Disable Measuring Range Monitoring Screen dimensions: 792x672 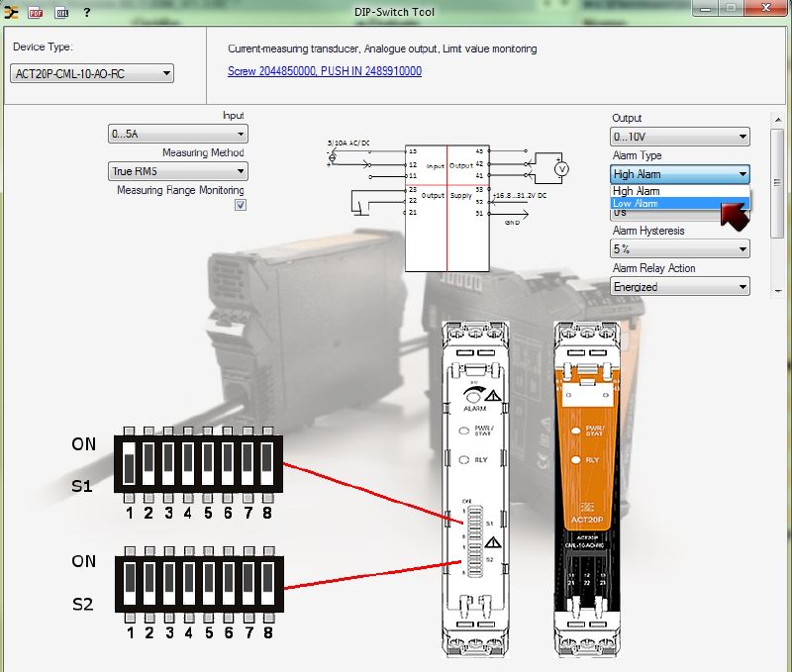pos(239,204)
